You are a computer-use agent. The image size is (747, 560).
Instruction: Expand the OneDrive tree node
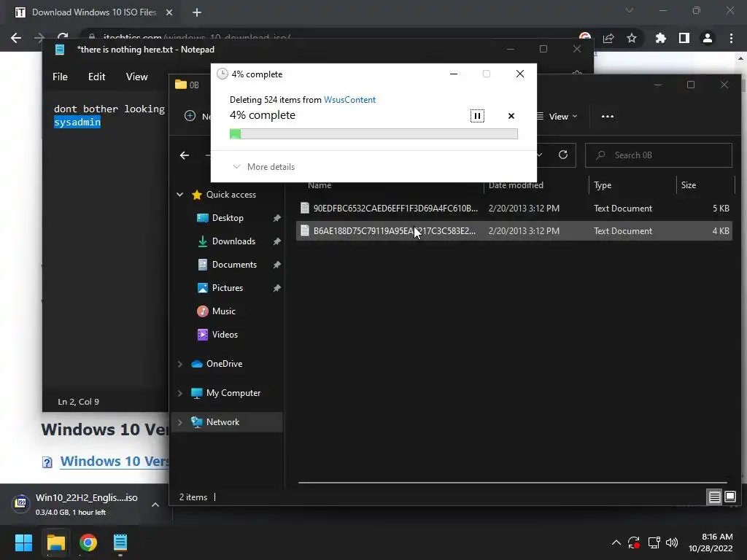[x=180, y=364]
